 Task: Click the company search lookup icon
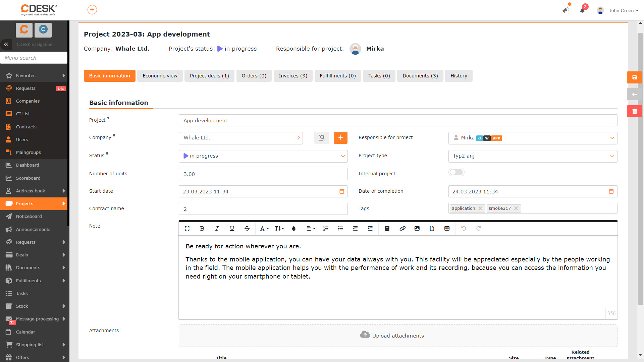(x=322, y=138)
